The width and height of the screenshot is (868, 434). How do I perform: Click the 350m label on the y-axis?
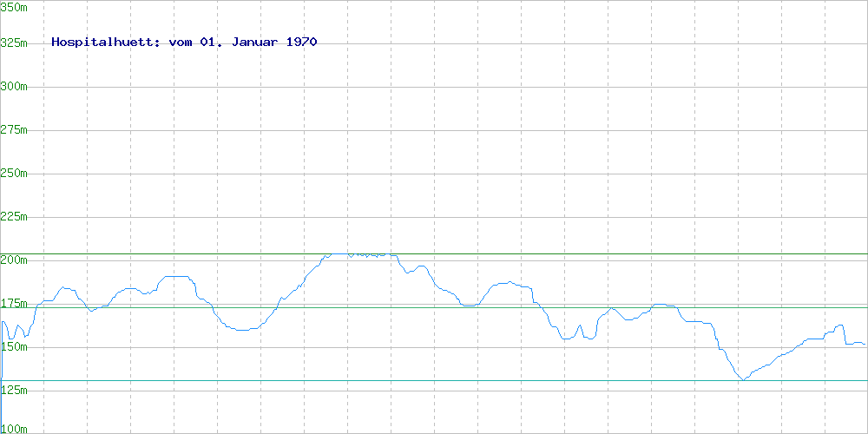(14, 6)
